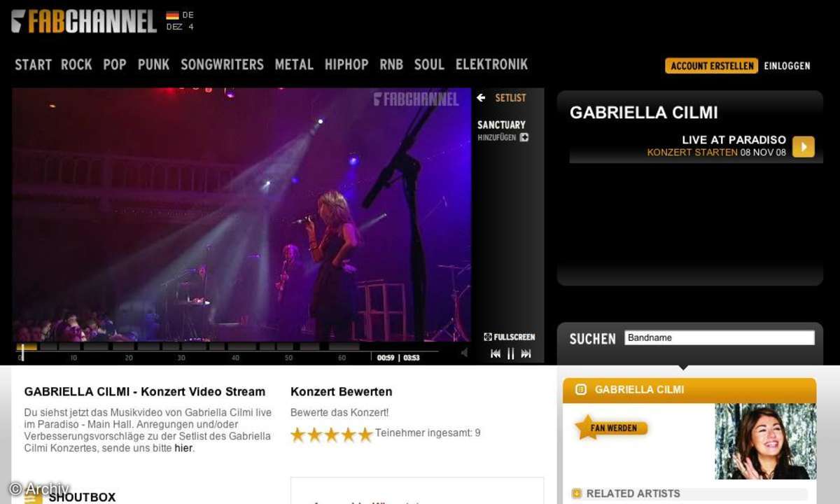Click the German flag language icon

point(172,15)
